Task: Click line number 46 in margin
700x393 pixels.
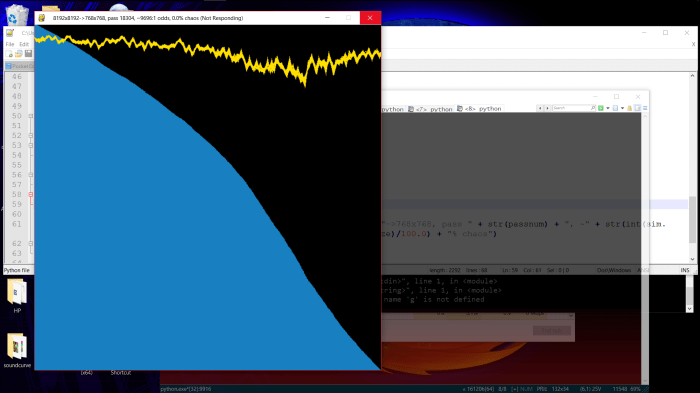Action: (17, 77)
